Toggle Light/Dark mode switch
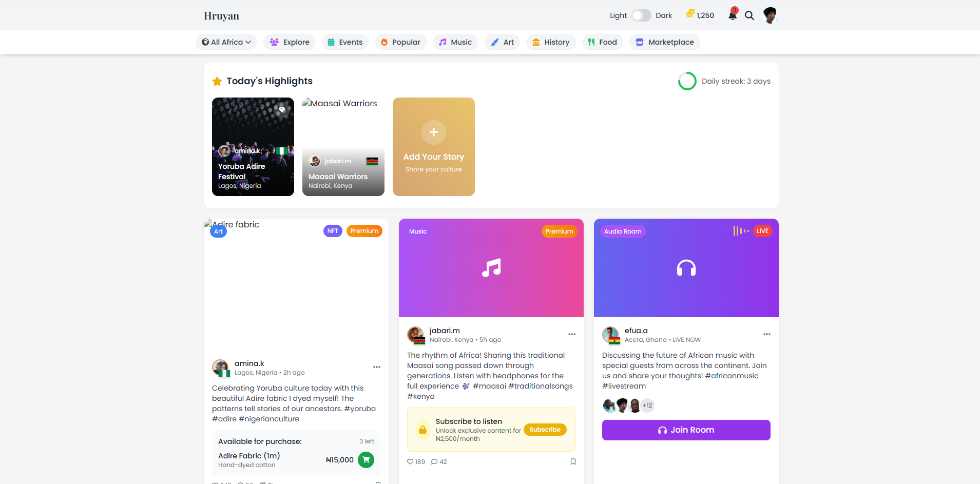Image resolution: width=980 pixels, height=484 pixels. coord(641,15)
